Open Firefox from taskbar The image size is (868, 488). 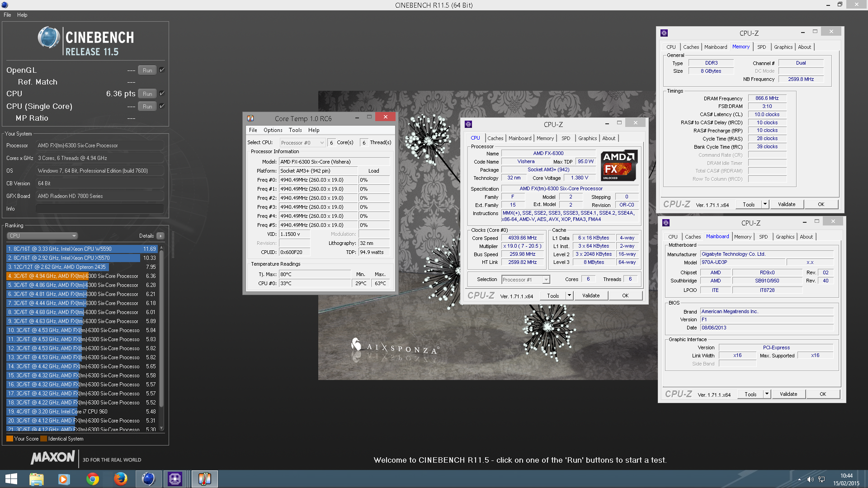tap(120, 479)
